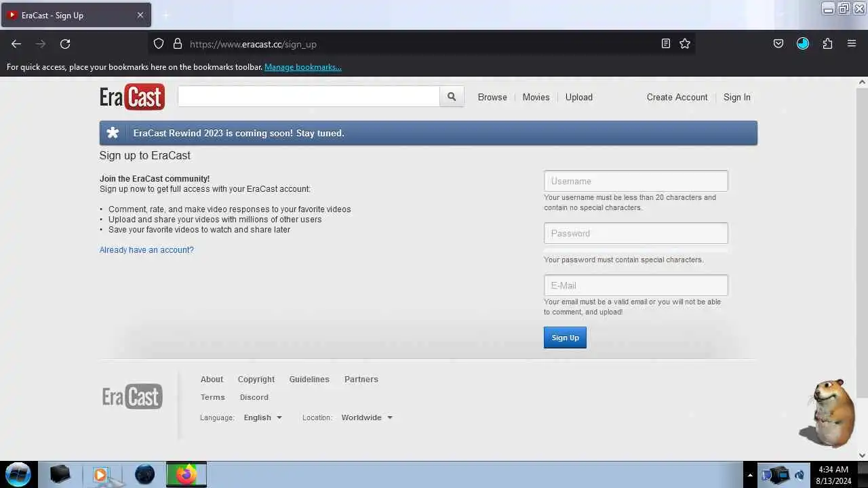The image size is (868, 488).
Task: Show hidden system tray icons arrow
Action: click(x=750, y=475)
